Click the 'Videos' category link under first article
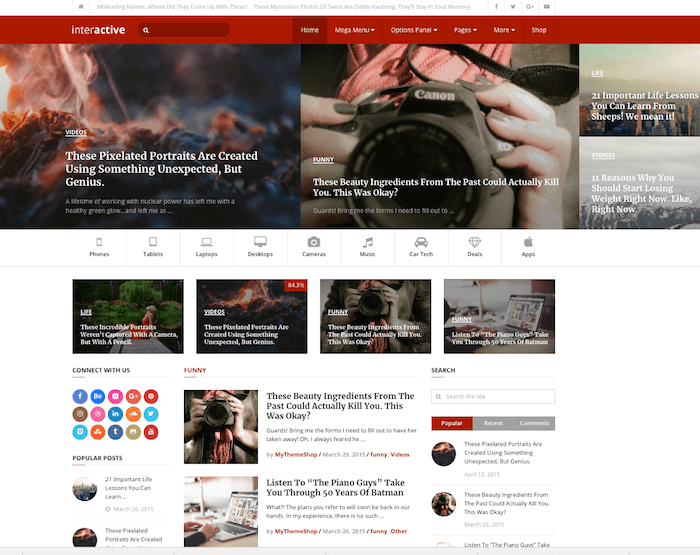Screen dimensions: 700x555 (x=400, y=455)
